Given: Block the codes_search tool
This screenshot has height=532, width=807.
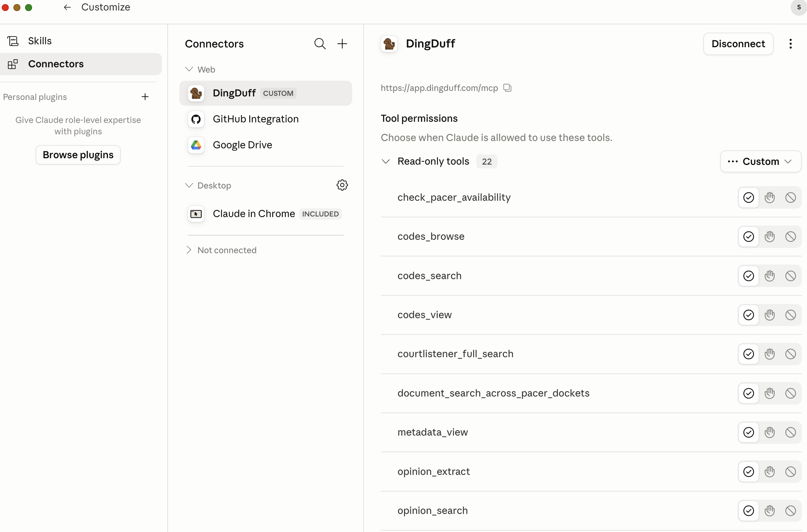Looking at the screenshot, I should (791, 276).
